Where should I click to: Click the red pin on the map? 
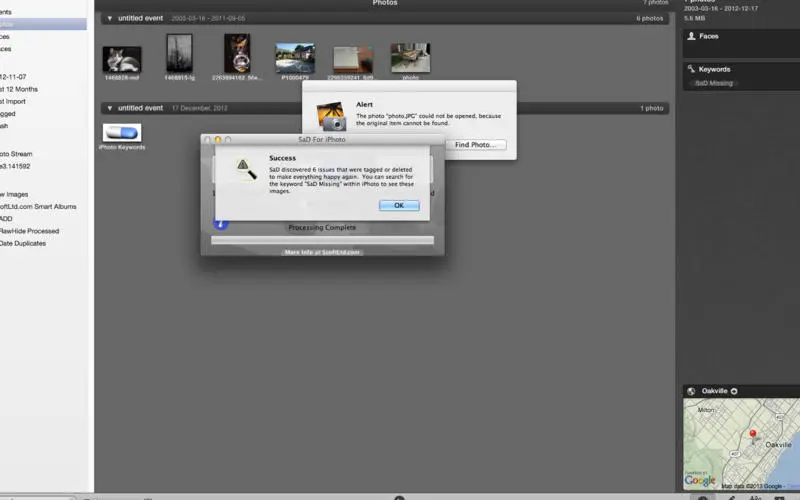[753, 434]
